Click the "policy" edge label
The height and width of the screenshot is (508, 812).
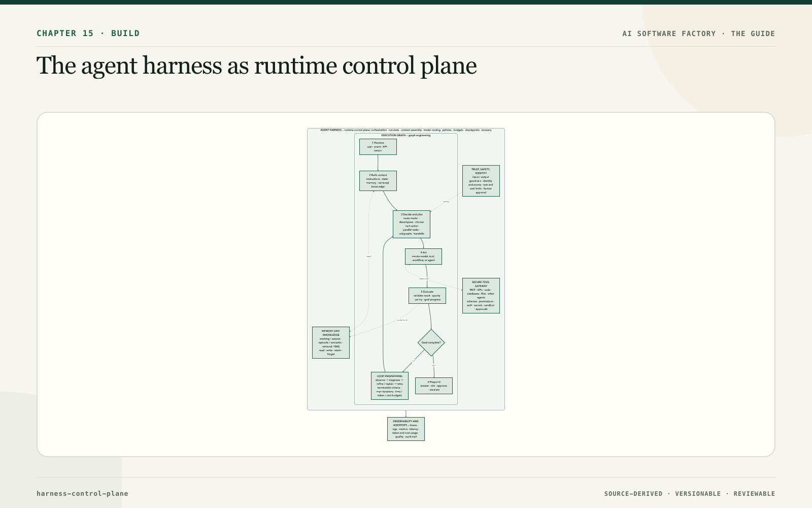coord(446,202)
